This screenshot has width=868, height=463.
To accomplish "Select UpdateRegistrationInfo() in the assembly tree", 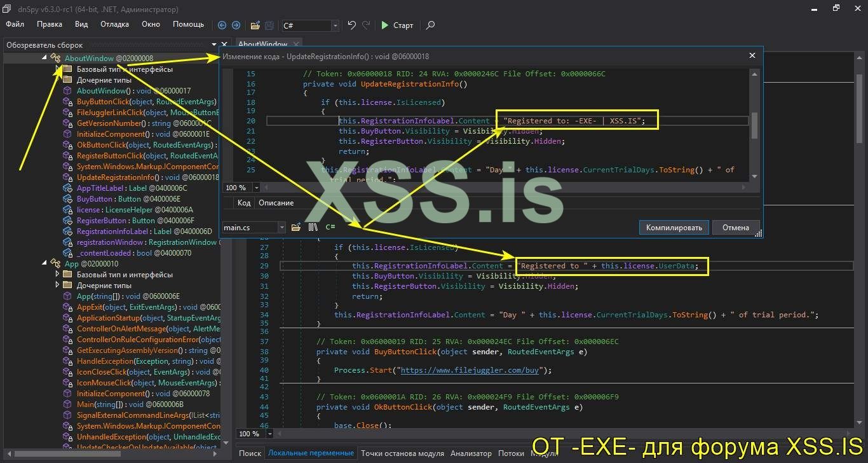I will point(147,177).
